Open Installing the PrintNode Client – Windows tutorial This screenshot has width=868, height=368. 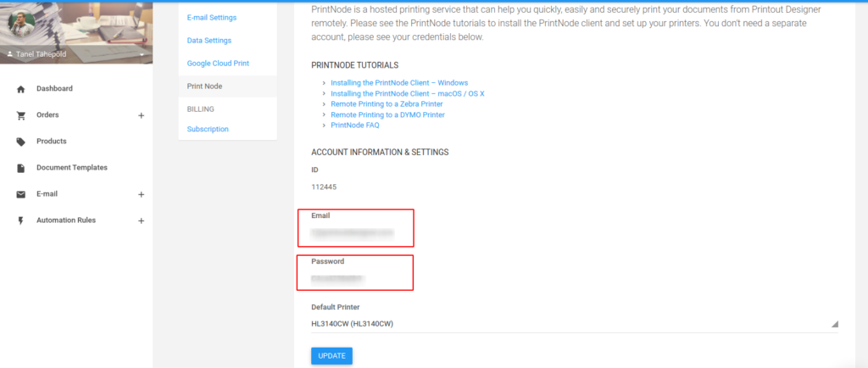[399, 82]
